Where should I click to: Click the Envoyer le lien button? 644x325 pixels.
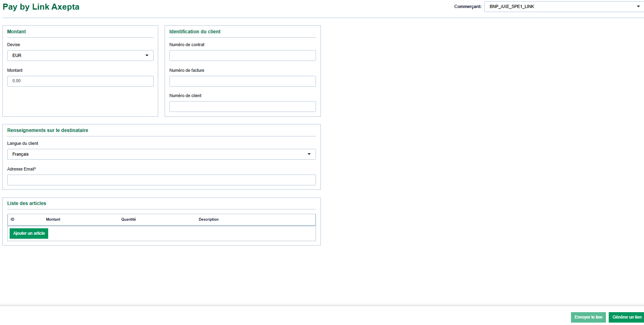coord(588,317)
